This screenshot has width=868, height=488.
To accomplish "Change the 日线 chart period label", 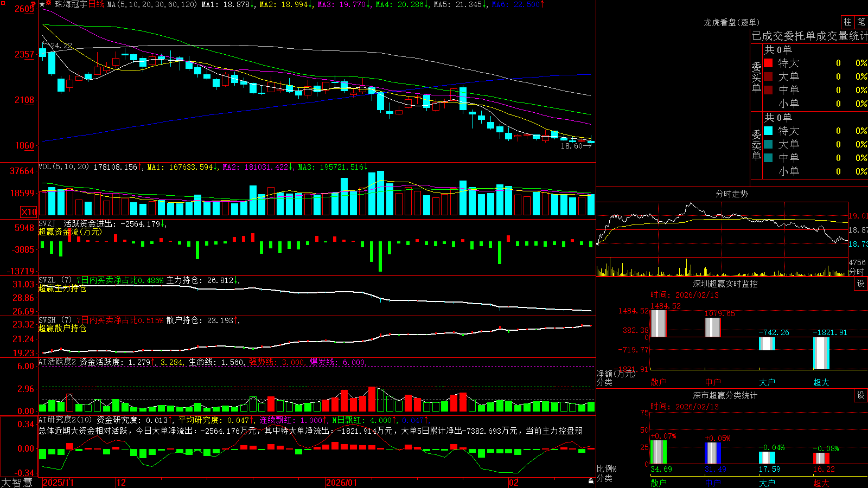I will coord(96,4).
